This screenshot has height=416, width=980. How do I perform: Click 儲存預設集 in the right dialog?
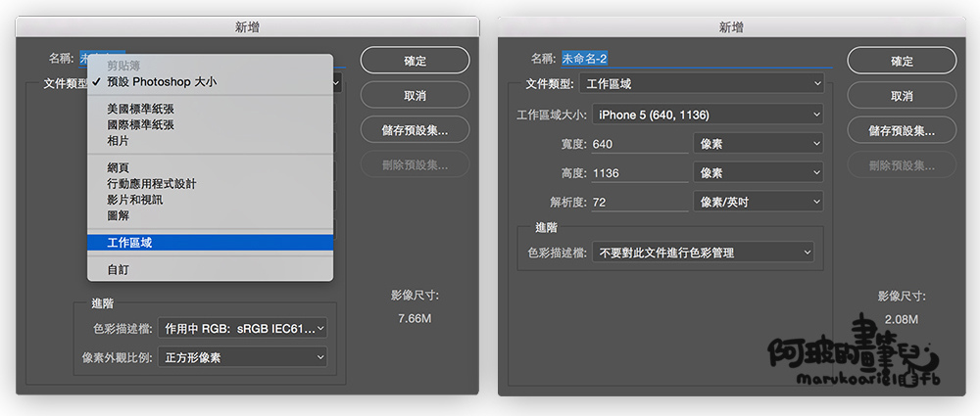902,130
